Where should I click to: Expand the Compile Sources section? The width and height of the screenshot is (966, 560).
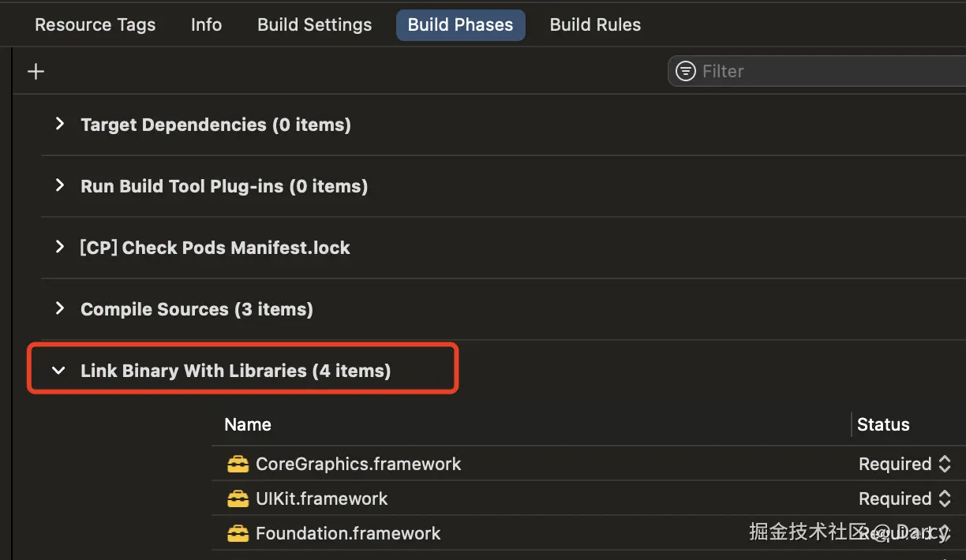tap(59, 308)
